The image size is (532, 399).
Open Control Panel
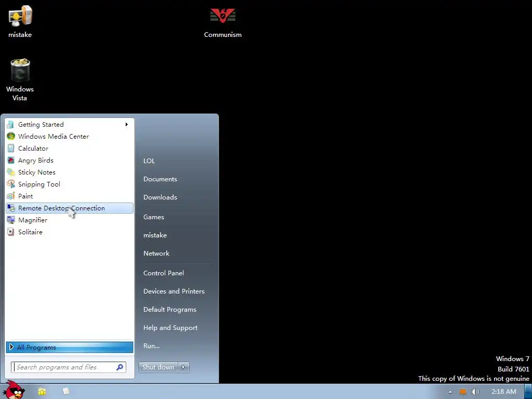[x=164, y=273]
